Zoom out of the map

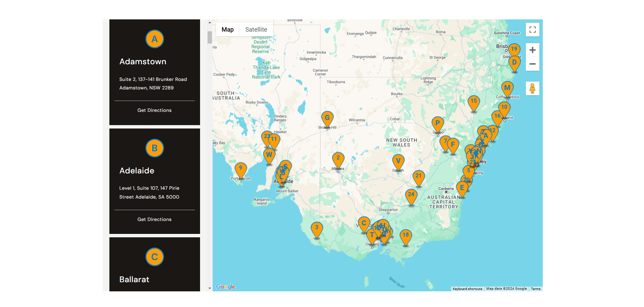click(x=532, y=64)
